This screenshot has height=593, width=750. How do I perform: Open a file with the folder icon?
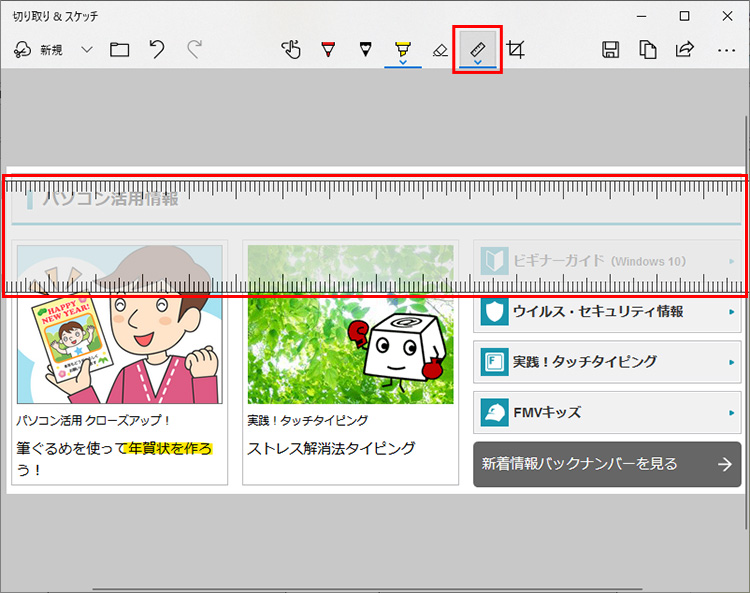(x=120, y=50)
